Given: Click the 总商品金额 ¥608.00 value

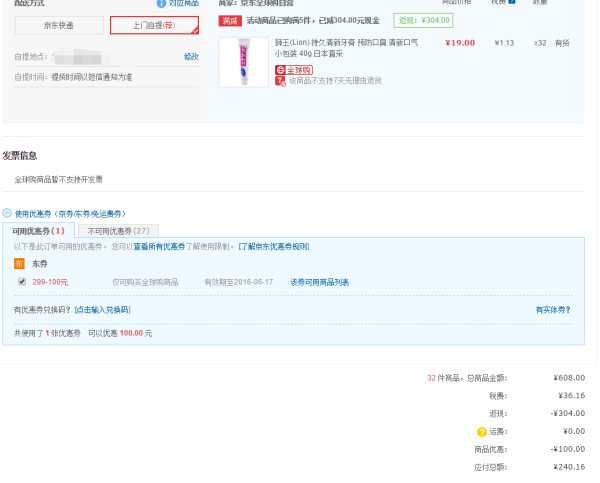Looking at the screenshot, I should (x=569, y=378).
